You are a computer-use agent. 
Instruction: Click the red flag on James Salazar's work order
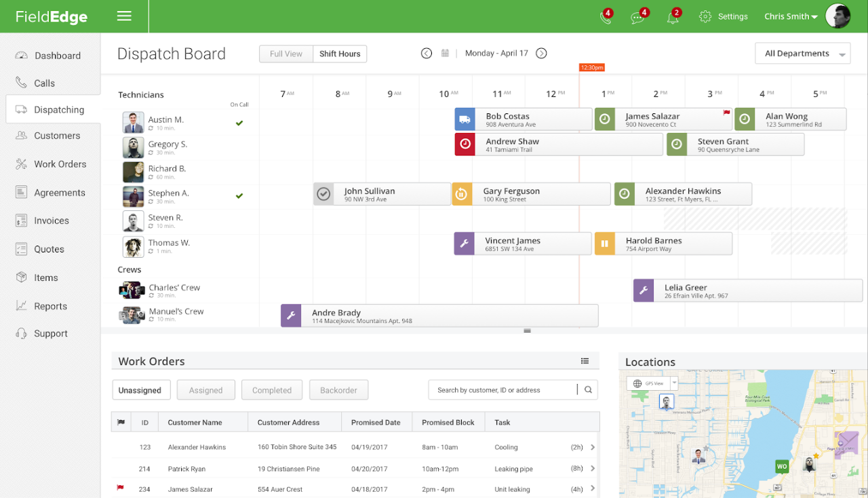(x=121, y=487)
